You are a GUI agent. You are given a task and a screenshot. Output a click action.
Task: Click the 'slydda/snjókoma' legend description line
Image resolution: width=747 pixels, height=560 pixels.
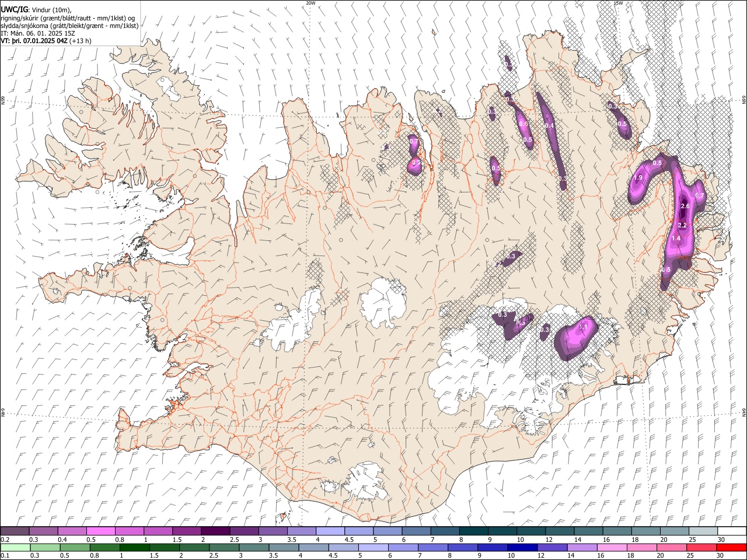tap(69, 26)
